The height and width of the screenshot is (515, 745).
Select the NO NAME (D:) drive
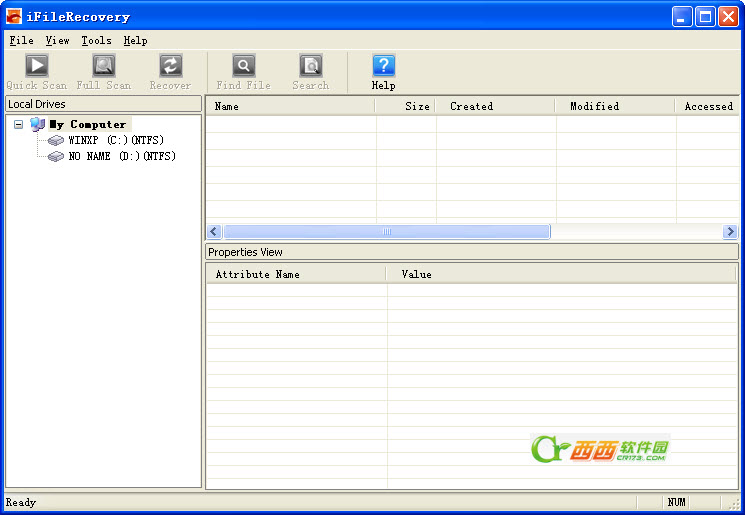click(x=121, y=157)
